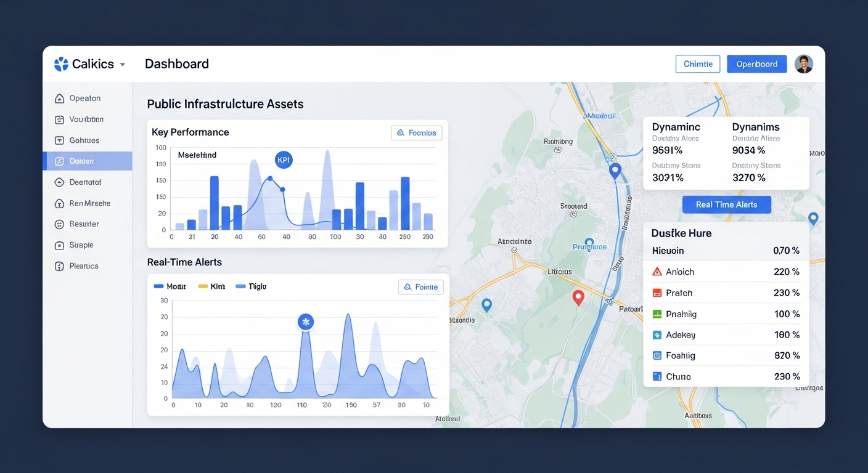Click the KPI marker on the chart
The height and width of the screenshot is (473, 868).
coord(283,160)
